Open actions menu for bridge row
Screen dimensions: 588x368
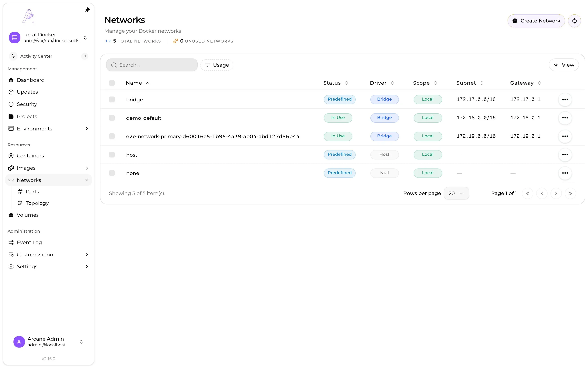565,99
